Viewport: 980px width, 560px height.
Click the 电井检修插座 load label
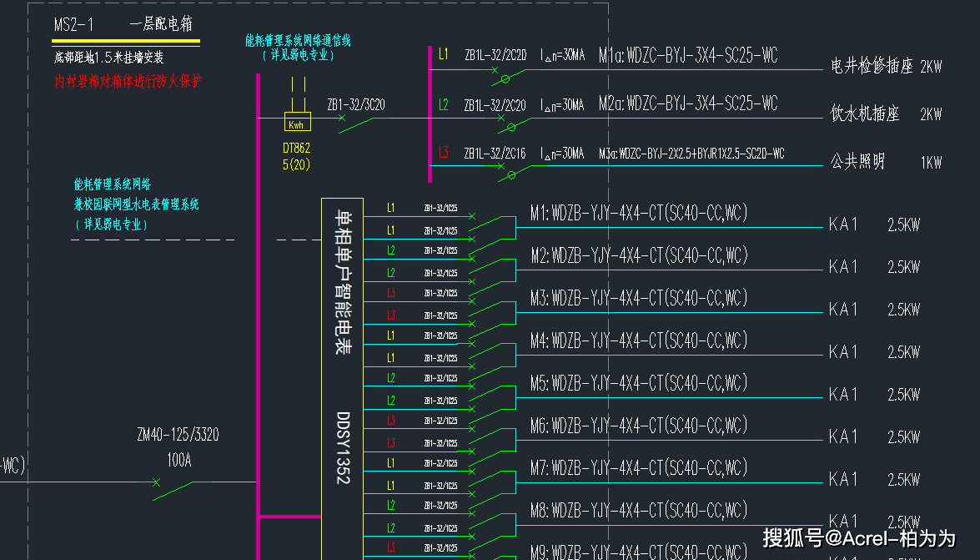pyautogui.click(x=872, y=66)
